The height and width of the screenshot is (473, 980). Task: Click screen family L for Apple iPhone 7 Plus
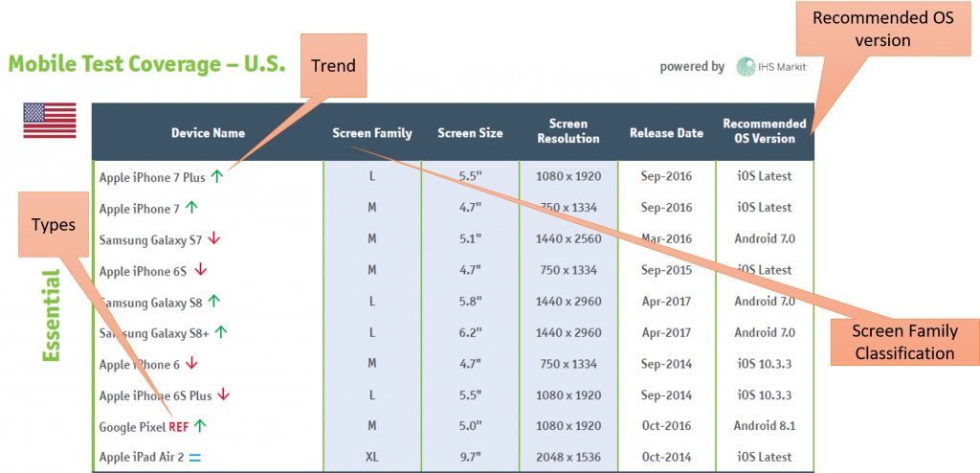click(x=372, y=176)
